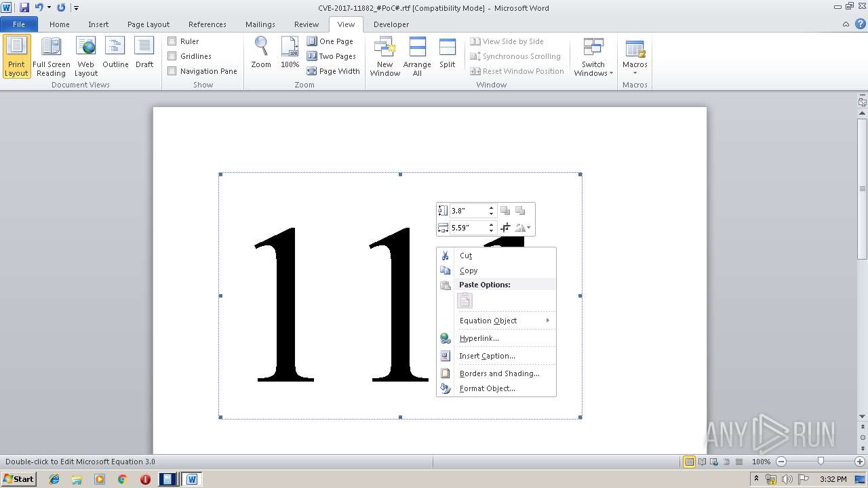Viewport: 868px width, 488px height.
Task: Choose Insert Caption... in the context menu
Action: pyautogui.click(x=496, y=356)
